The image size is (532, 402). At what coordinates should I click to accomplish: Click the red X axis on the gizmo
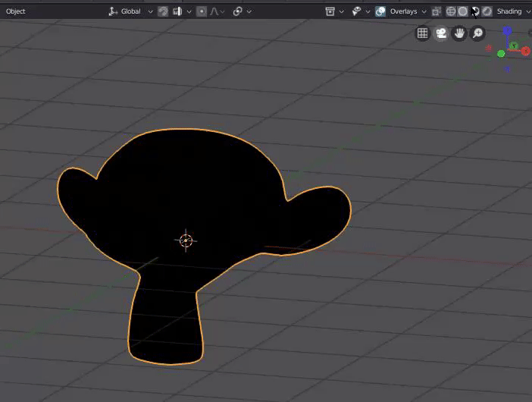[x=525, y=51]
